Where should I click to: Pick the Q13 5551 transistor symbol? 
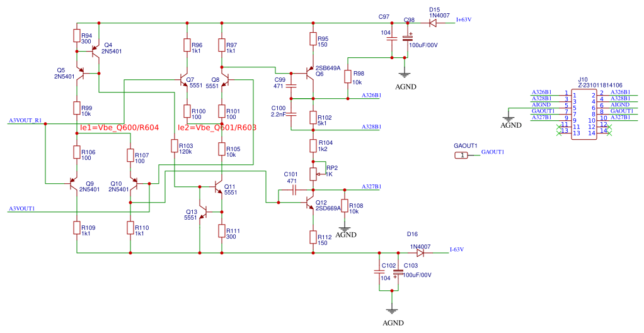[203, 212]
